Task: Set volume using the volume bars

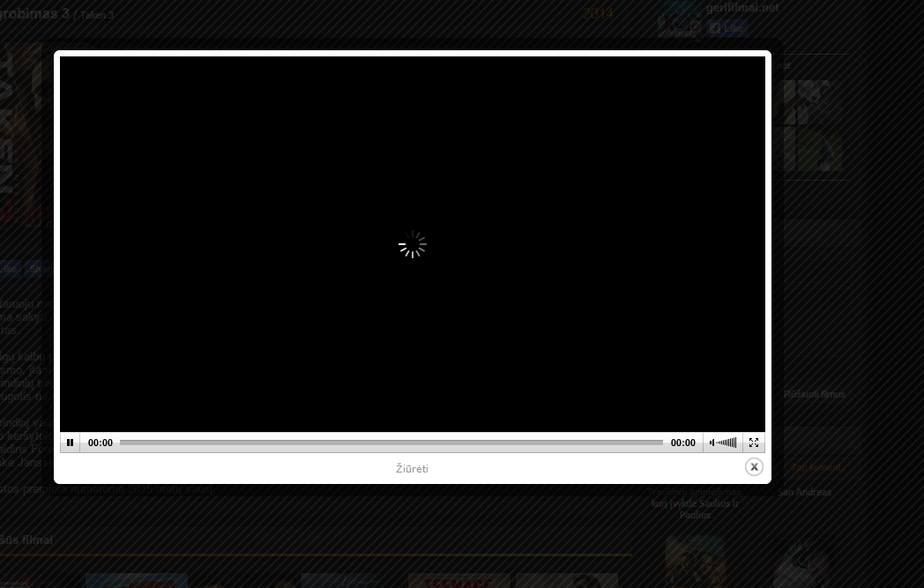Action: tap(727, 443)
